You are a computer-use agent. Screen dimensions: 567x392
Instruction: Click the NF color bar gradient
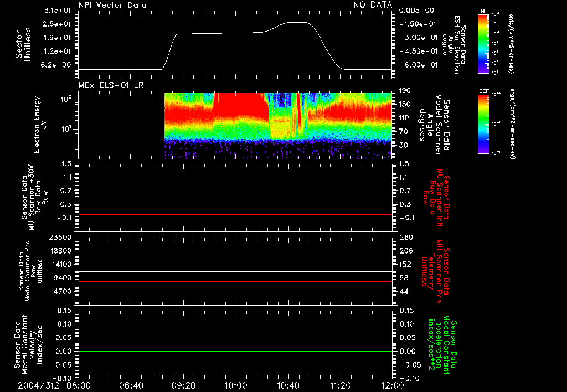pos(483,44)
